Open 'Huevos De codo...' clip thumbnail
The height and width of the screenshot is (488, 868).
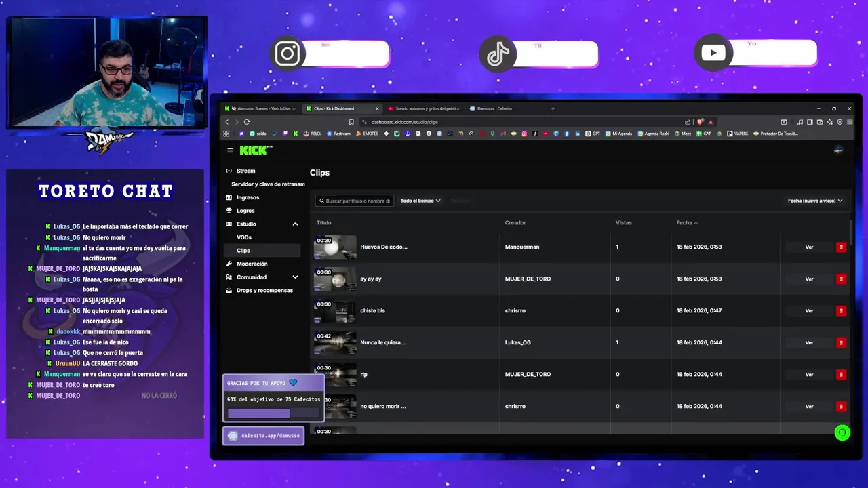[335, 247]
